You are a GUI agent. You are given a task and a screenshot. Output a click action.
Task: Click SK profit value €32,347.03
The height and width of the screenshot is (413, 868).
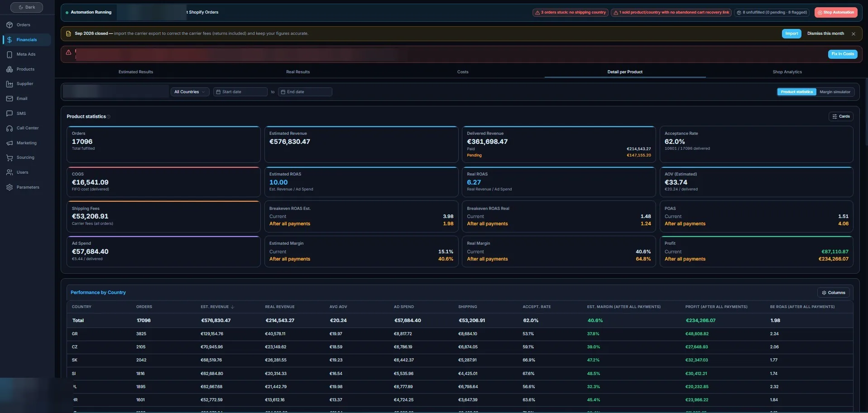pyautogui.click(x=696, y=360)
